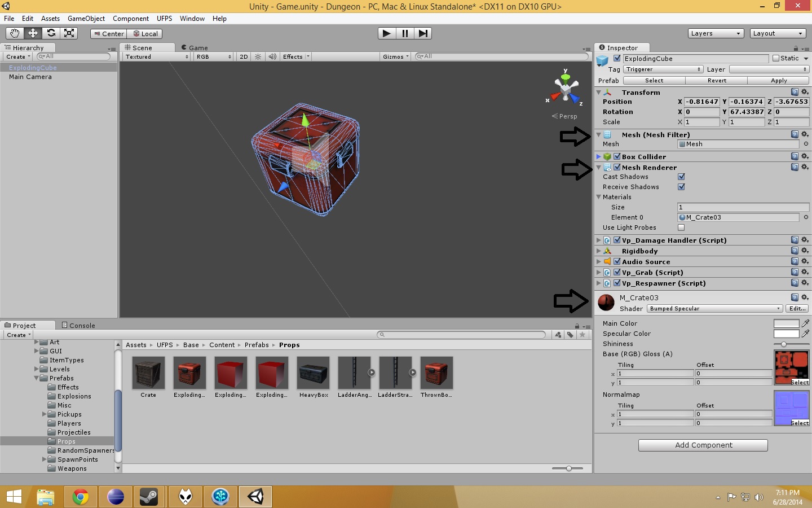Open Steam from taskbar

click(x=149, y=497)
